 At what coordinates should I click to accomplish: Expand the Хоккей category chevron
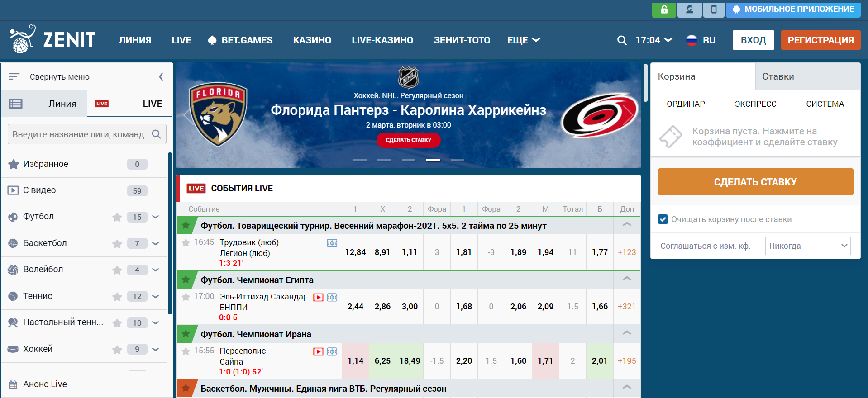[156, 349]
